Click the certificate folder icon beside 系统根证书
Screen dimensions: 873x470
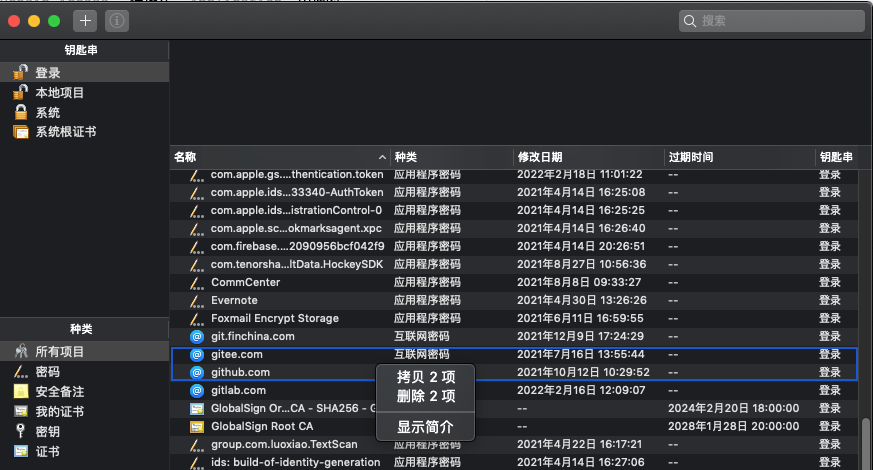click(x=21, y=132)
